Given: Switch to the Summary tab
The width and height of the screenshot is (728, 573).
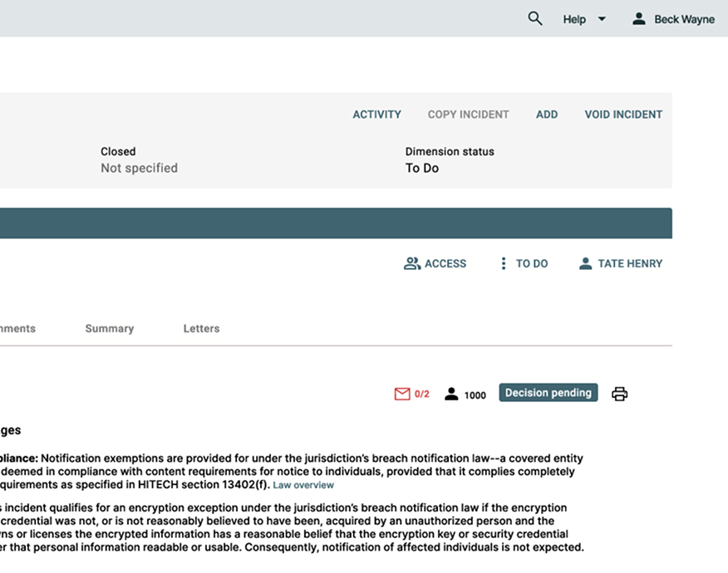Looking at the screenshot, I should pos(109,329).
